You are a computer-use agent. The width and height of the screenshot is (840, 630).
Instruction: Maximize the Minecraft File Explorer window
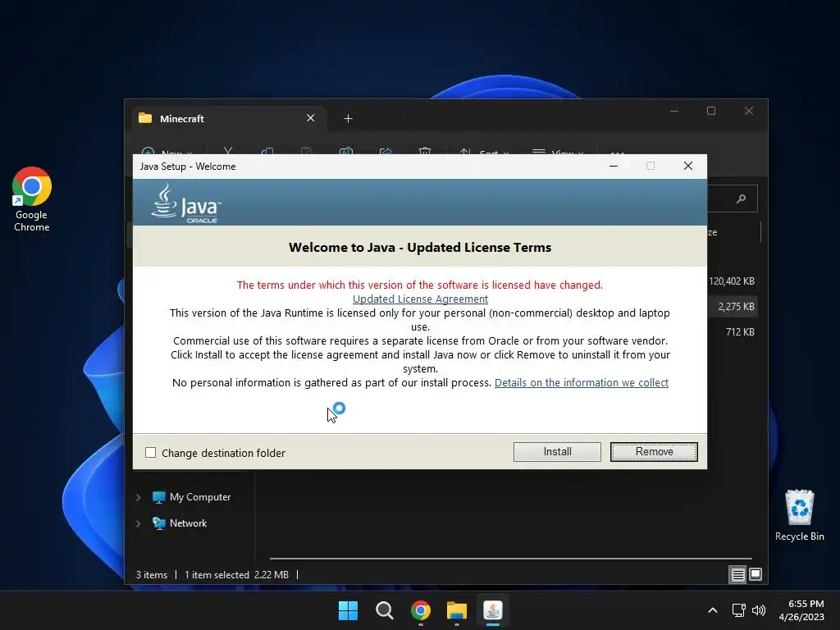tap(711, 111)
